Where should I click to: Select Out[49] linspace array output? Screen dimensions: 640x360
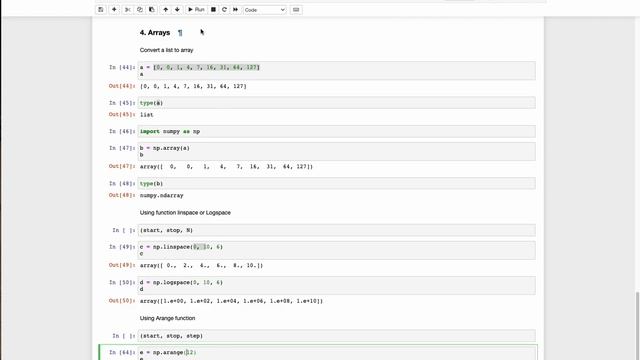pyautogui.click(x=201, y=265)
